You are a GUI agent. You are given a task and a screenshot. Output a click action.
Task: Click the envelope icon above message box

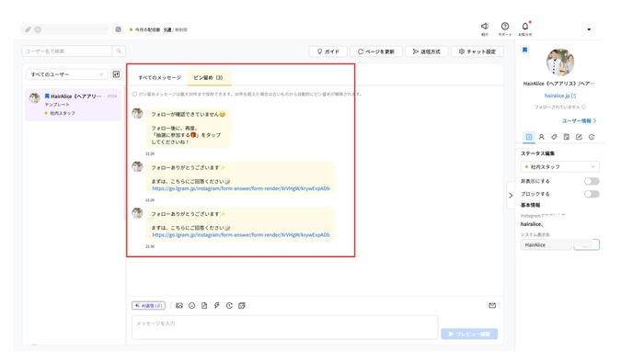point(492,305)
